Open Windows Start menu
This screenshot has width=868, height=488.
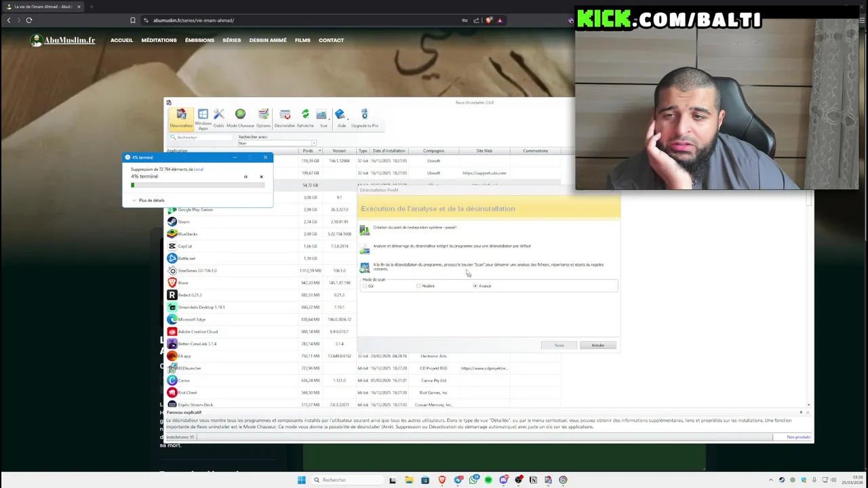(x=302, y=480)
